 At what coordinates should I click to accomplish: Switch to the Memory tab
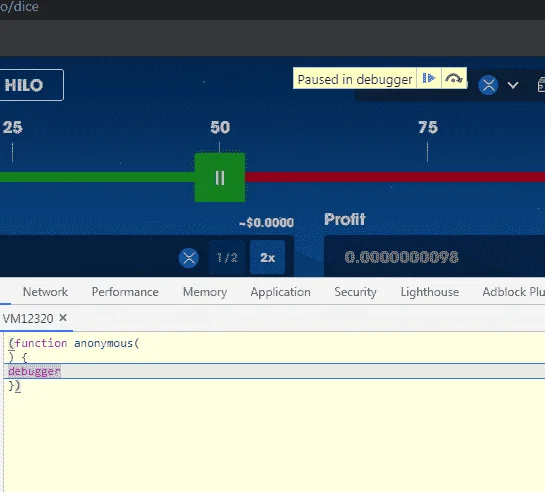click(205, 292)
